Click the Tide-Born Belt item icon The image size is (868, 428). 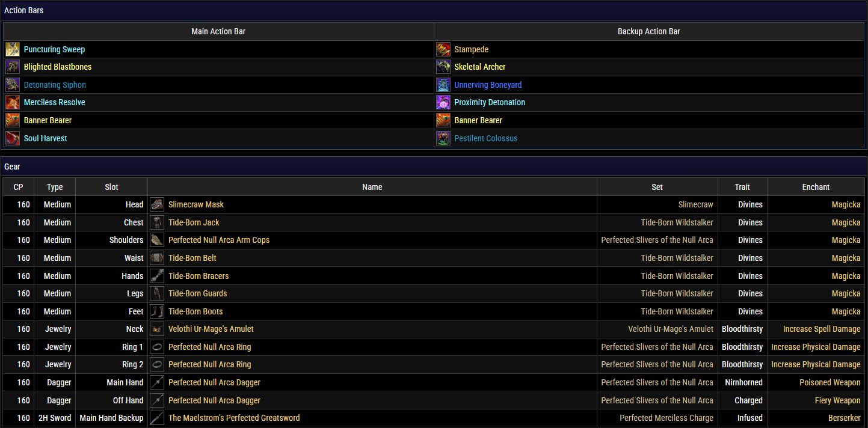(x=157, y=258)
